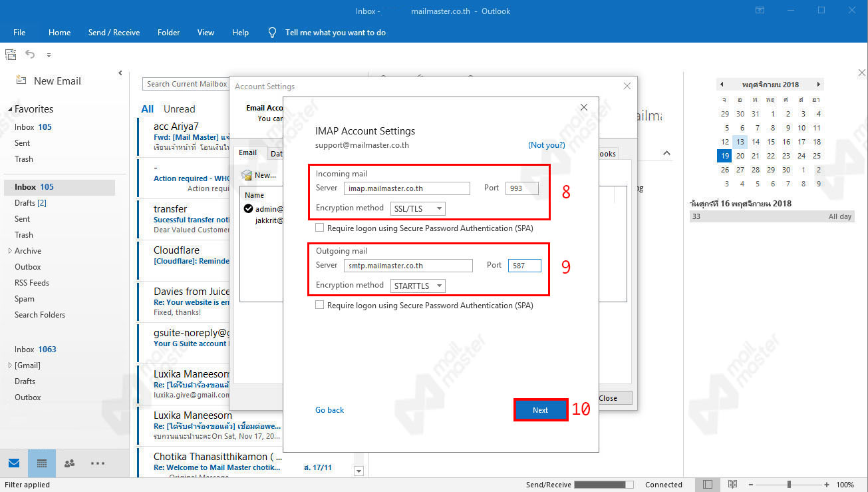Click the zoom in plus icon

(827, 485)
